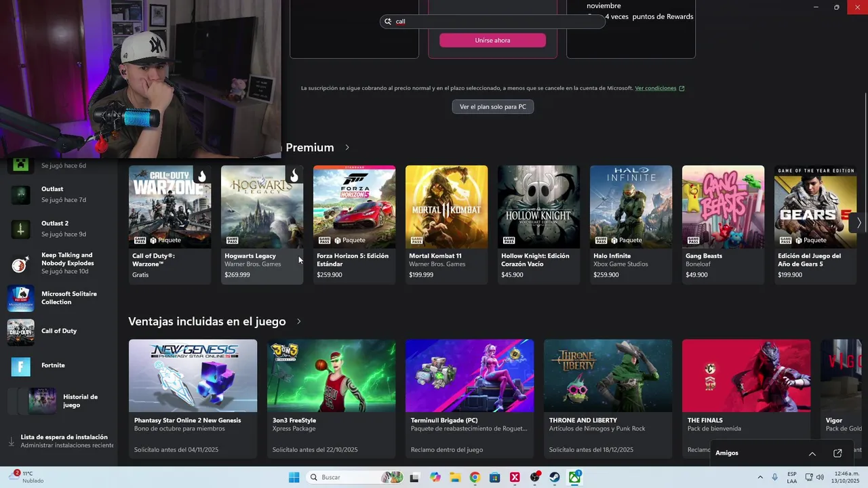Expand Ventajas incluidas en el juego chevron
Viewport: 868px width, 488px height.
pos(298,321)
